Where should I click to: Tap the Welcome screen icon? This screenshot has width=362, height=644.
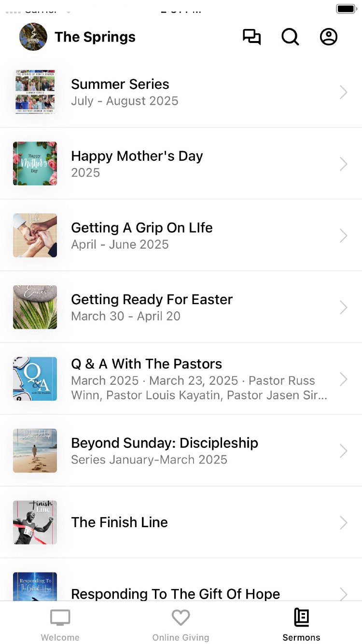pyautogui.click(x=60, y=617)
